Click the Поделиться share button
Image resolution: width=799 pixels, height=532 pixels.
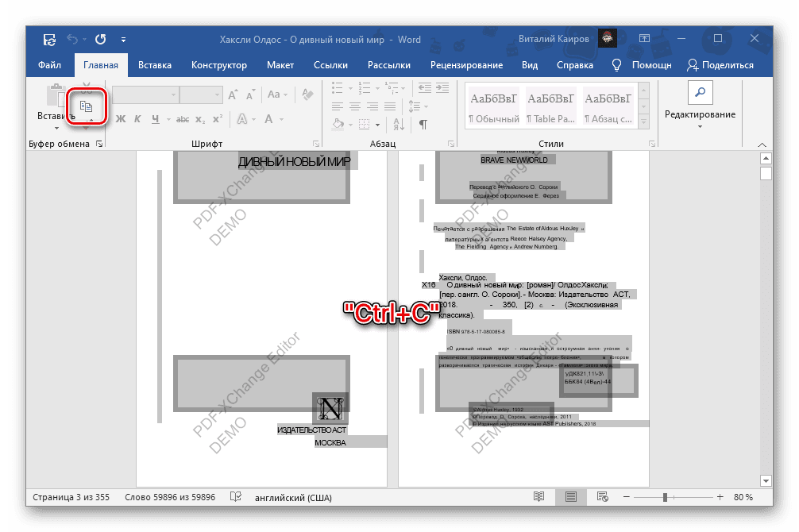tap(720, 65)
